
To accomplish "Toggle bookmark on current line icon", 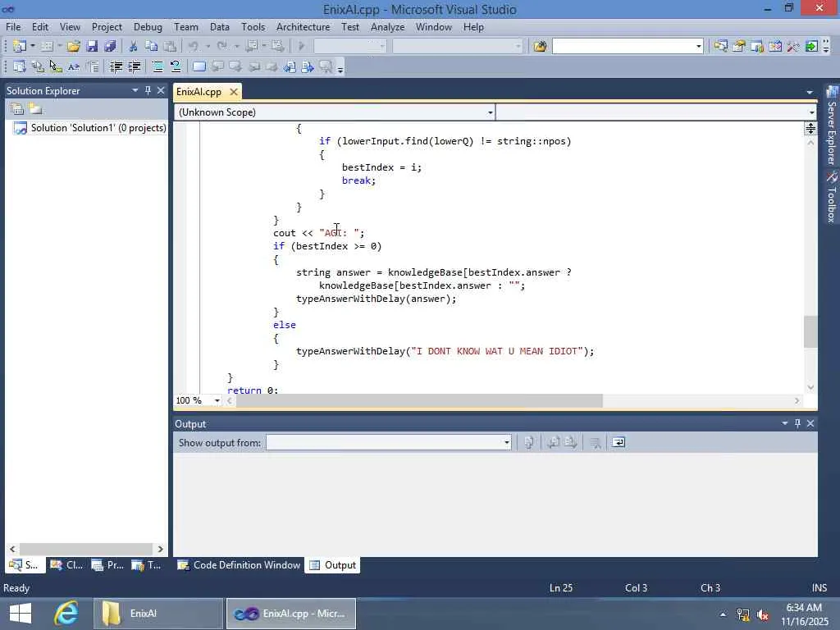I will [x=199, y=66].
